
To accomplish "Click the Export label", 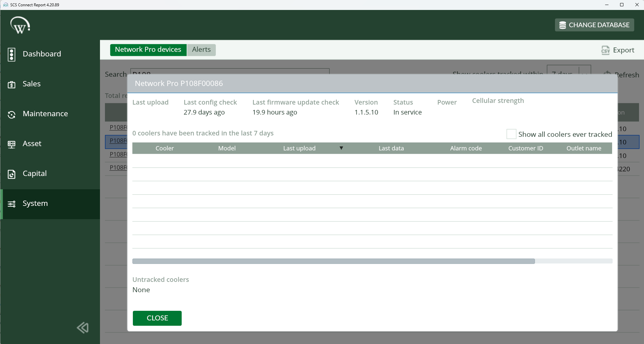I will [623, 50].
